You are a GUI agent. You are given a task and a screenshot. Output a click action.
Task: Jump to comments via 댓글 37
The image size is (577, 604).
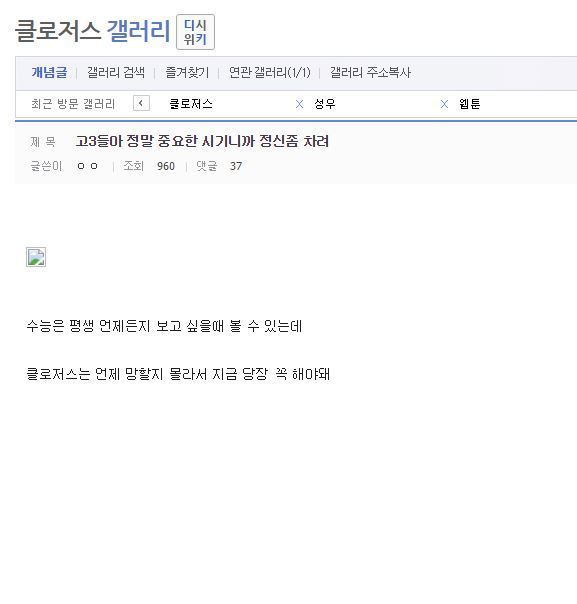[219, 166]
